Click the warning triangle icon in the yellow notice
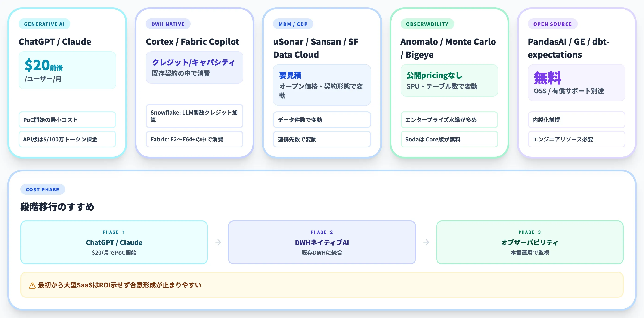The image size is (644, 318). 32,285
